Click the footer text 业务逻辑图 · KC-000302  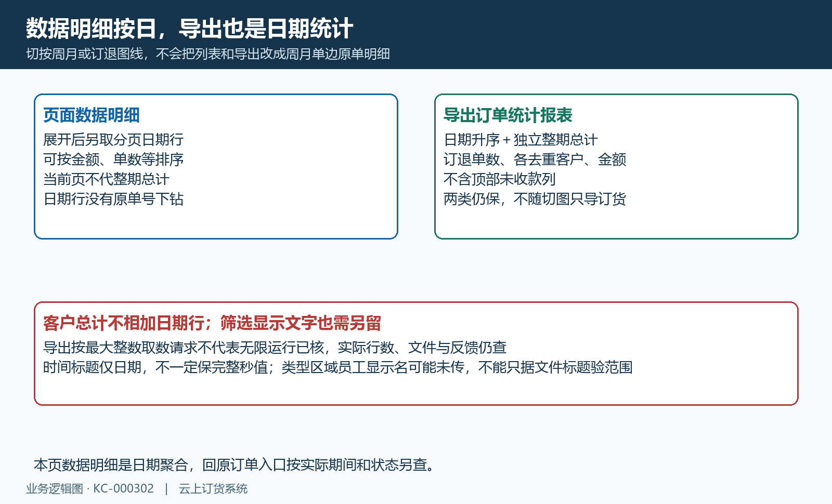[90, 489]
